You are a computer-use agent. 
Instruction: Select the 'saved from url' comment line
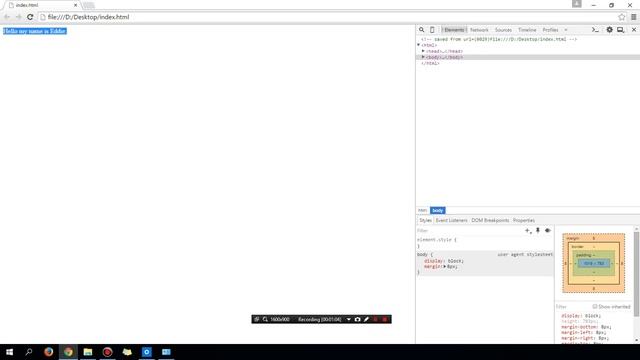coord(499,39)
